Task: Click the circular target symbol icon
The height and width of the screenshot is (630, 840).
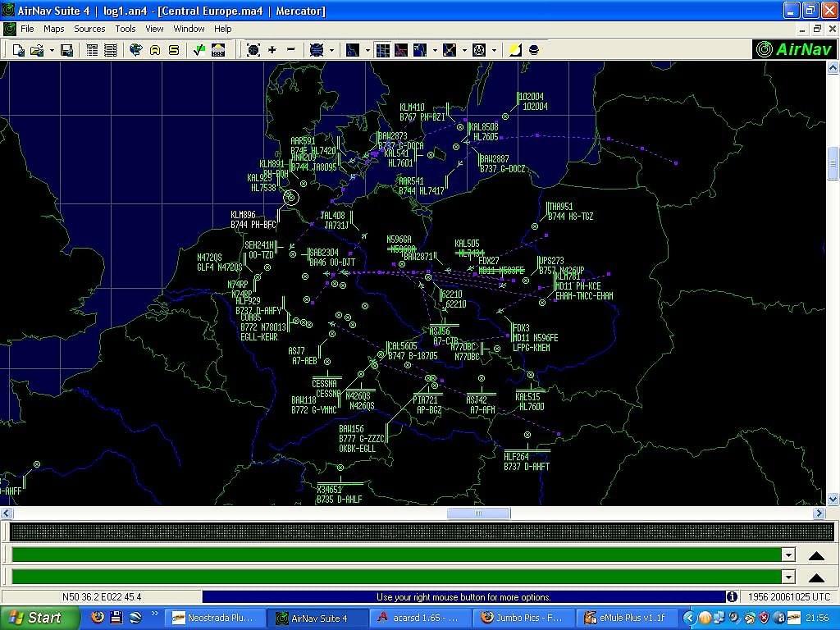Action: [x=479, y=50]
